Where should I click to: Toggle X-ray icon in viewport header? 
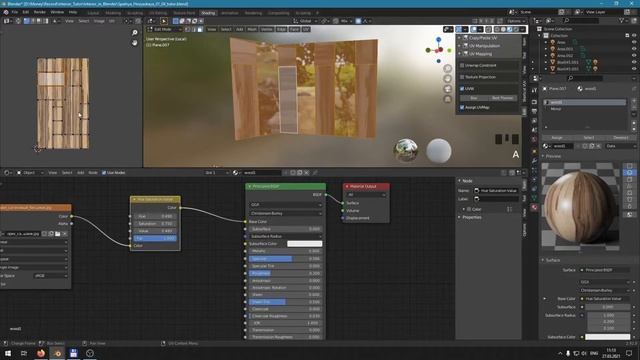tap(488, 29)
